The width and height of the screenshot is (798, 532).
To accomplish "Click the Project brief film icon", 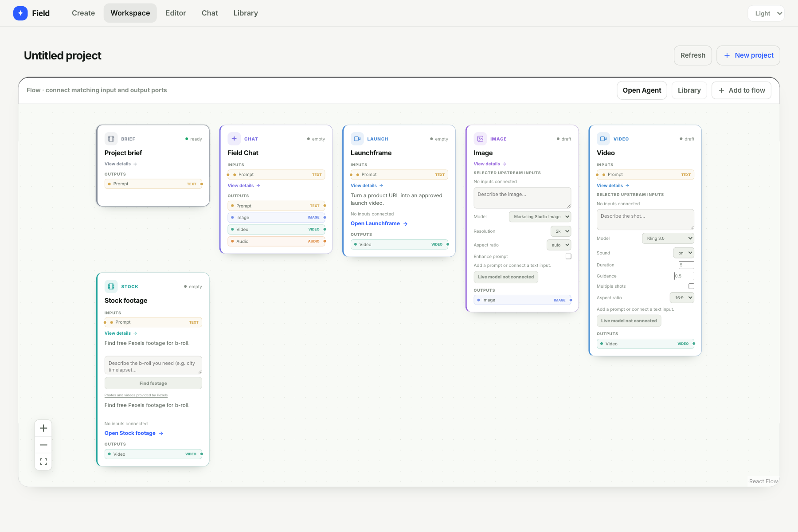I will click(x=111, y=139).
